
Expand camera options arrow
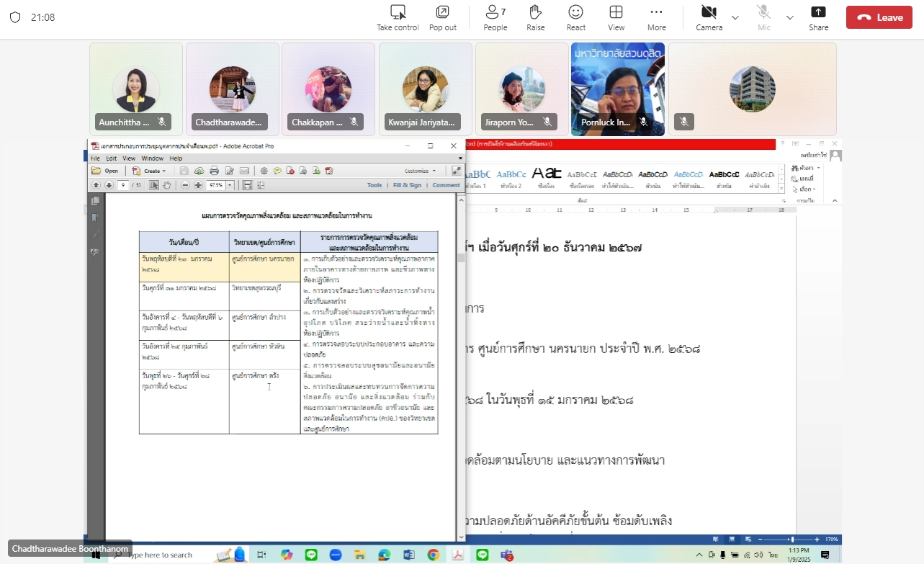pyautogui.click(x=735, y=17)
